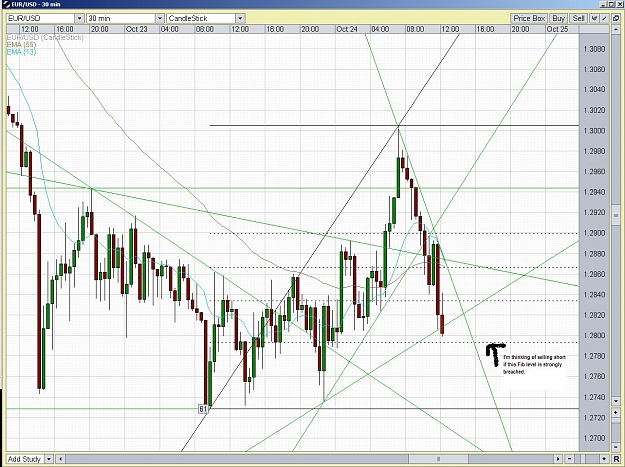Image resolution: width=625 pixels, height=467 pixels.
Task: Click the EMA (55) study label
Action: coord(22,45)
